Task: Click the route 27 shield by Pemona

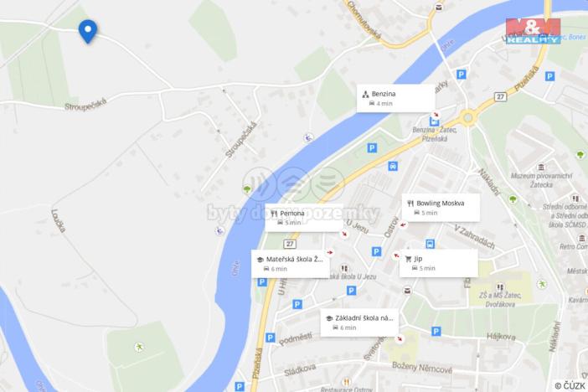Action: 290,244
